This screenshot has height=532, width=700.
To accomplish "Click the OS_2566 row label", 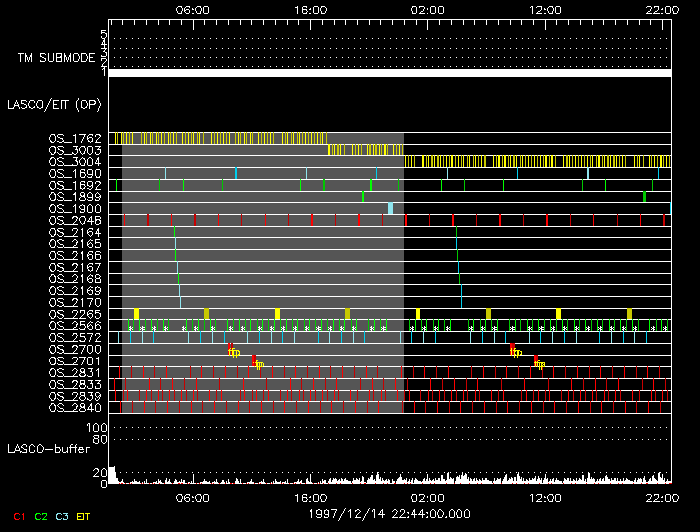I will 74,326.
